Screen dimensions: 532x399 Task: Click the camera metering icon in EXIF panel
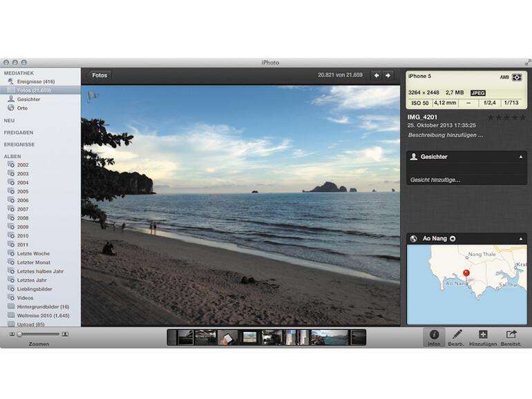click(517, 77)
